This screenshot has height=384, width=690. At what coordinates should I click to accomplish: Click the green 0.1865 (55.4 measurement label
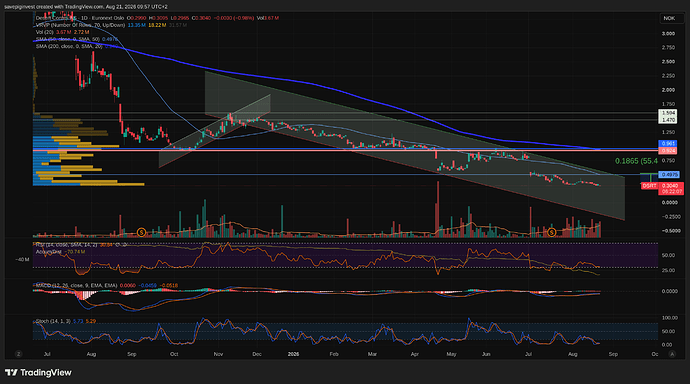tap(636, 161)
